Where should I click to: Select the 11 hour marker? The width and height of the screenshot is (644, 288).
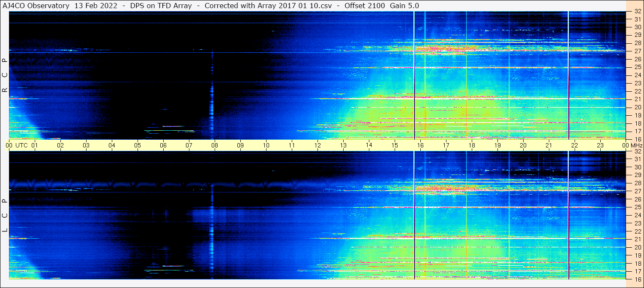292,145
